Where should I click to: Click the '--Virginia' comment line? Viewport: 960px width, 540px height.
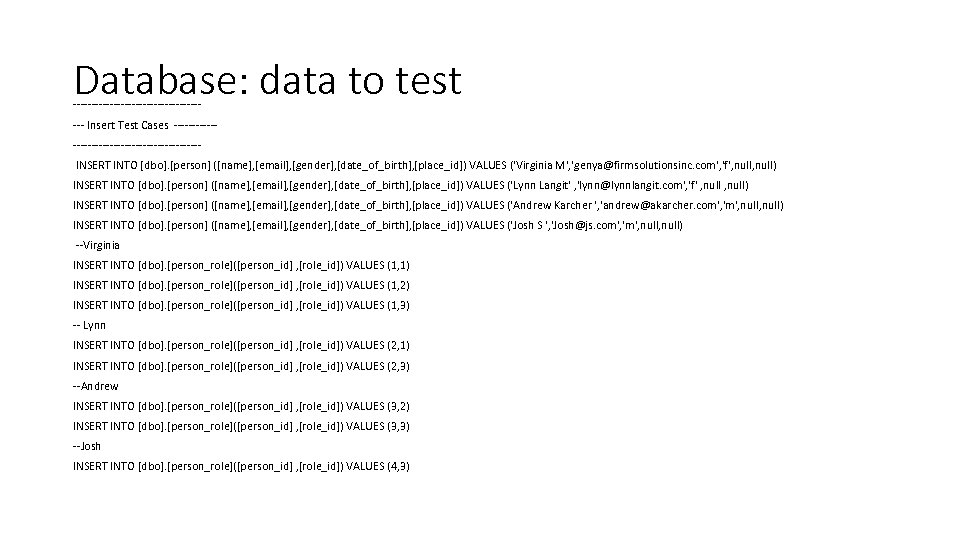(98, 245)
